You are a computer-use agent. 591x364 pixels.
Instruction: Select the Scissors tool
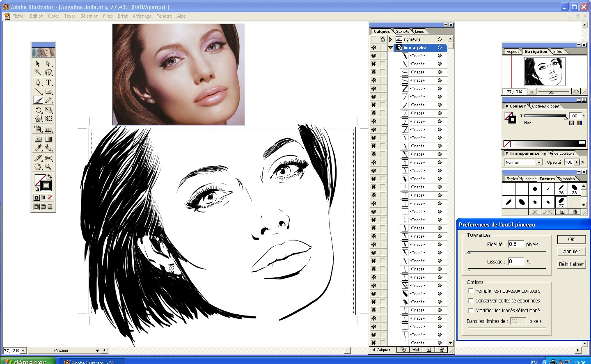tap(48, 158)
